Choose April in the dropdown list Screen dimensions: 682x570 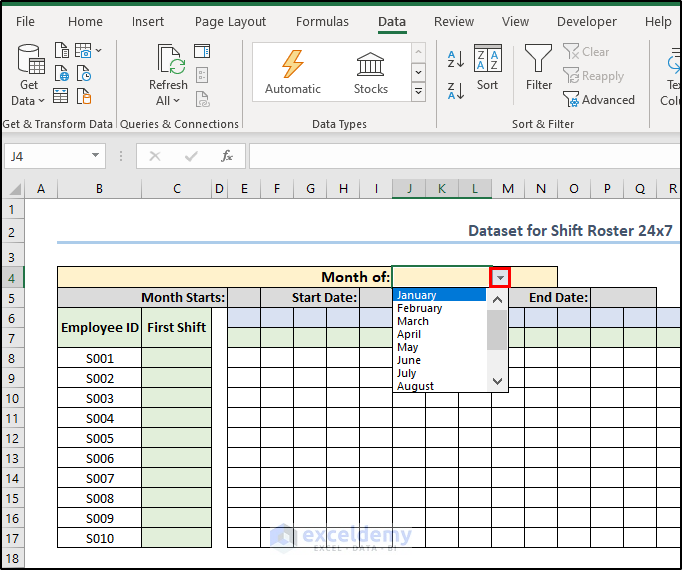[439, 334]
